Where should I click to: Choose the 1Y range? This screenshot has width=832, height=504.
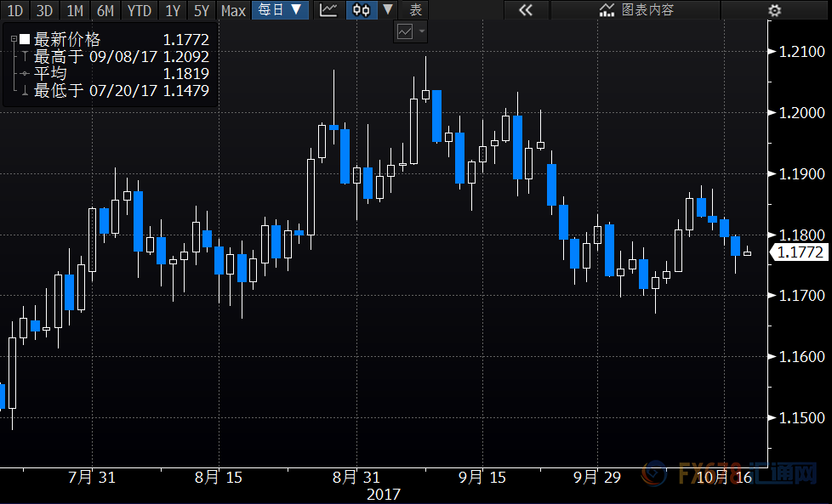click(173, 10)
